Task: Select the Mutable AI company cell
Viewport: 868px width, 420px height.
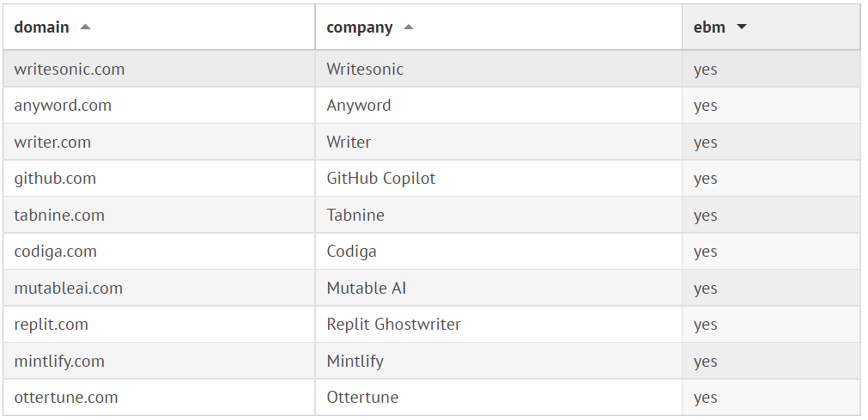Action: point(367,289)
